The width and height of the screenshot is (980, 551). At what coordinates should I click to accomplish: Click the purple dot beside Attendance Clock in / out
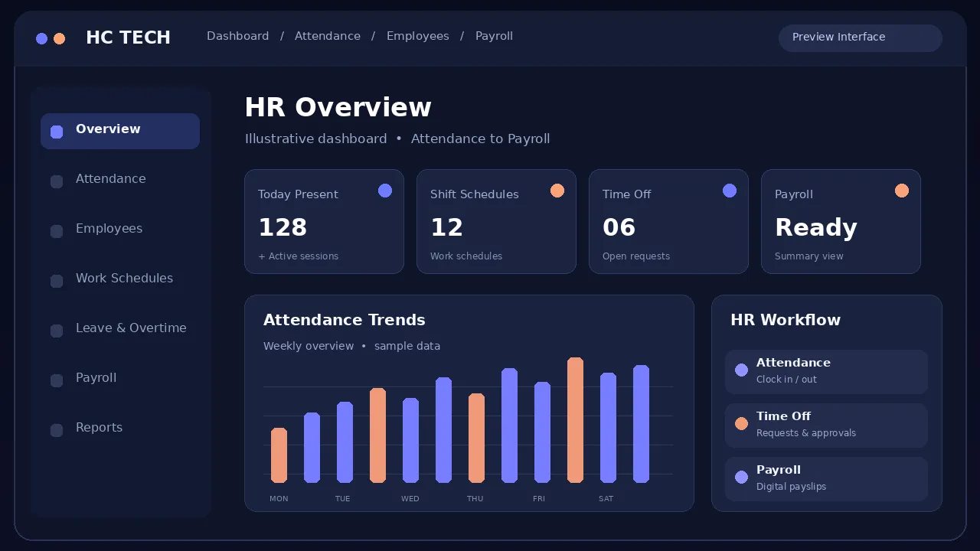click(741, 370)
